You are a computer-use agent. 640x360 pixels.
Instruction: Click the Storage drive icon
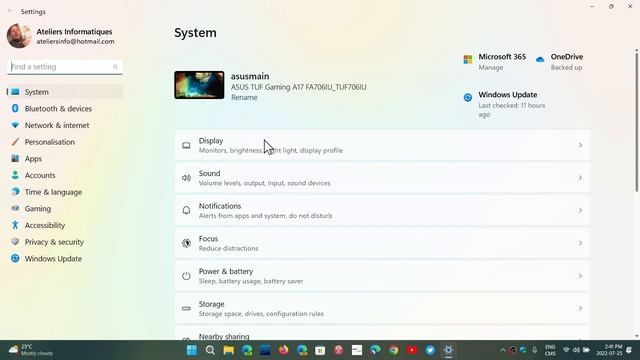186,309
